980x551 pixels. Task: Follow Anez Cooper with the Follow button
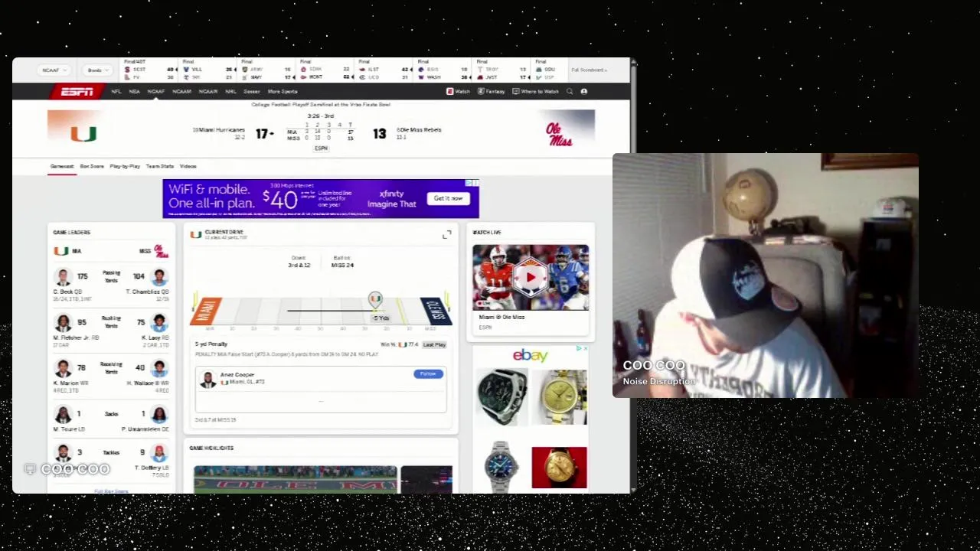[428, 374]
